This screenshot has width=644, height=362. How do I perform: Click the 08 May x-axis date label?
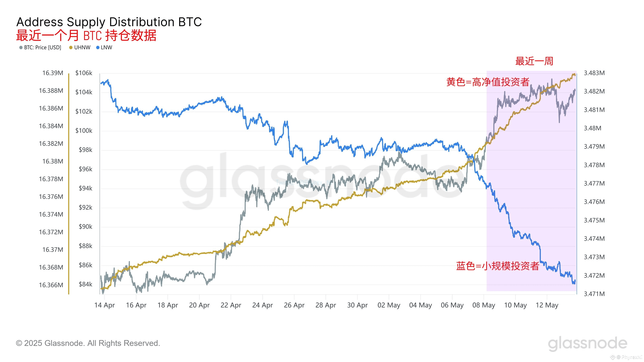pyautogui.click(x=483, y=305)
